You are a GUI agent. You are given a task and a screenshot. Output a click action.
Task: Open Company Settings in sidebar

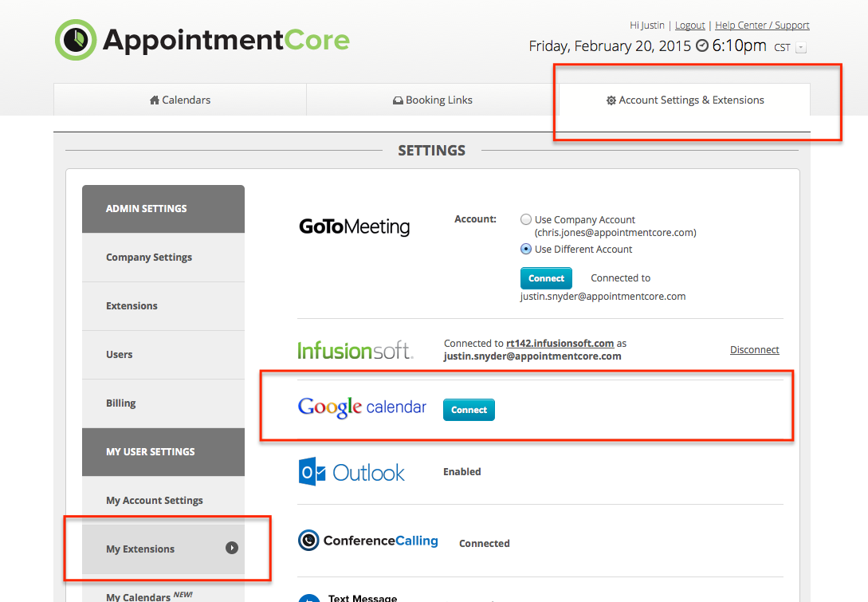[x=163, y=257]
